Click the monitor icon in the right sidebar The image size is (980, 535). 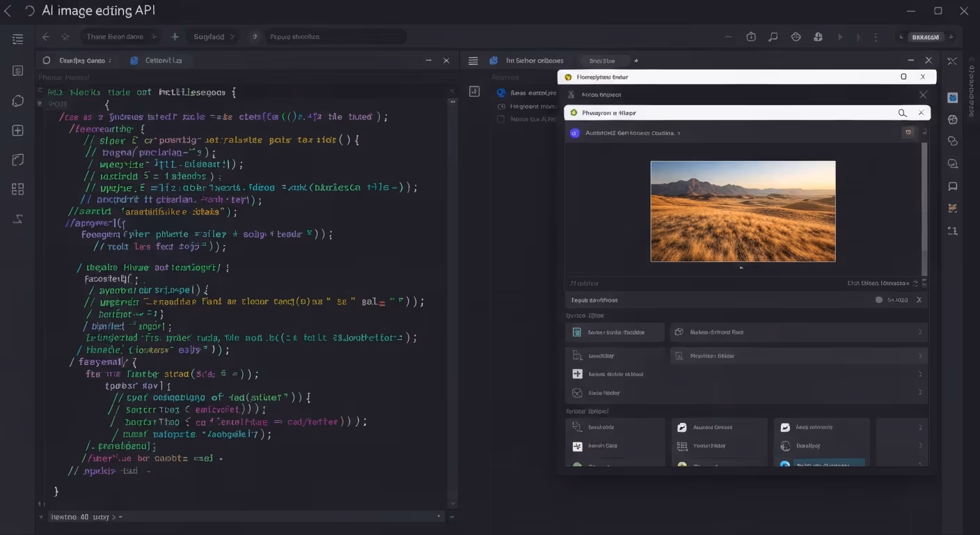(953, 186)
